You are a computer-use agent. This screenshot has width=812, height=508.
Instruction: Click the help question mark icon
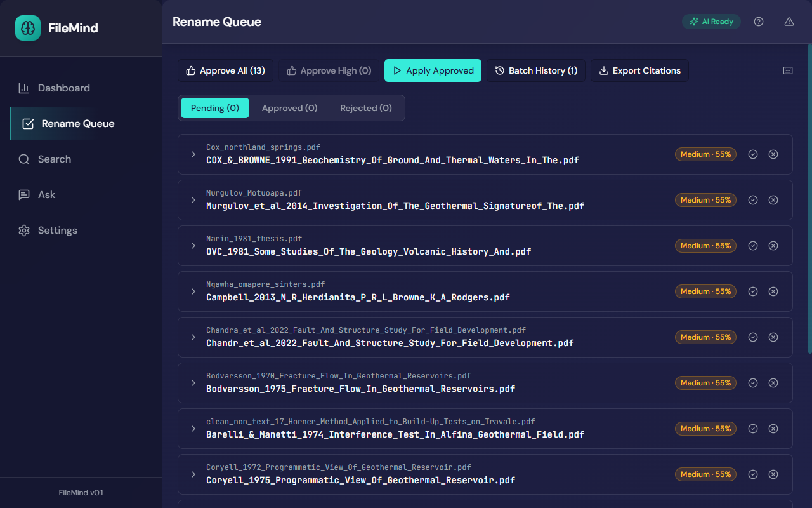(x=758, y=21)
